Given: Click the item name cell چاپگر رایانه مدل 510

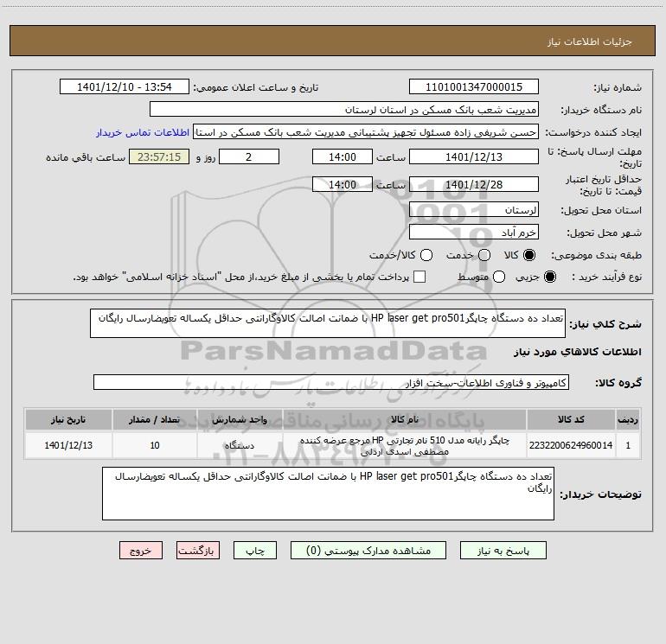Looking at the screenshot, I should 405,445.
